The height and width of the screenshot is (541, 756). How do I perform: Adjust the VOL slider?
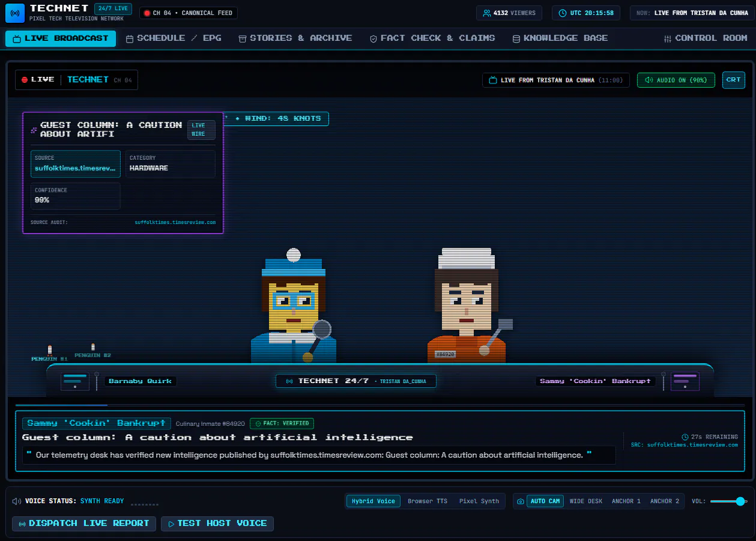728,501
